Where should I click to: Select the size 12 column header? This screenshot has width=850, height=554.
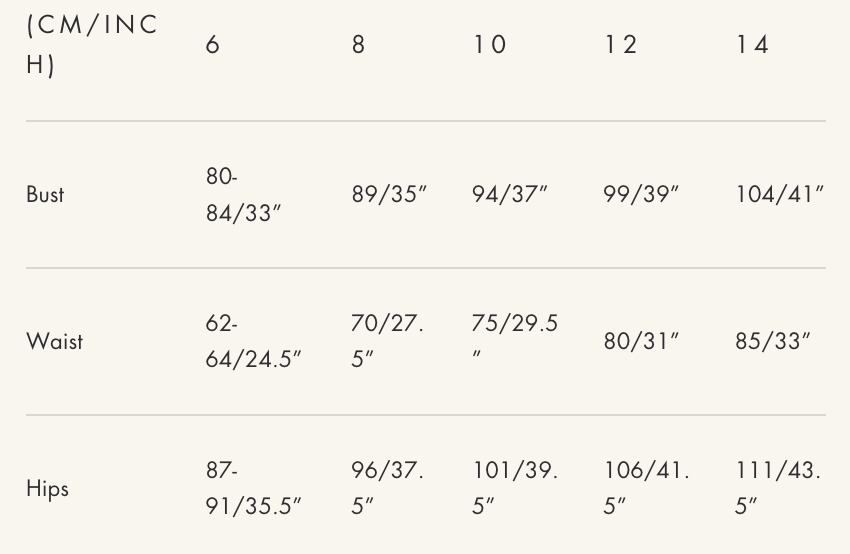coord(621,45)
